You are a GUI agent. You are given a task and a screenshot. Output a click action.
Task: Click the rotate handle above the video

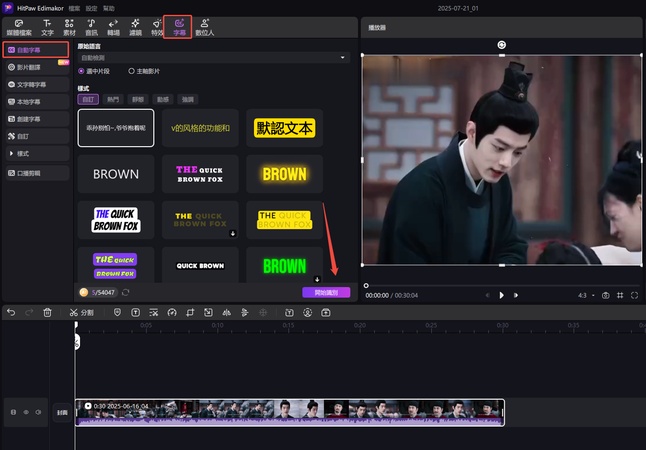(501, 45)
